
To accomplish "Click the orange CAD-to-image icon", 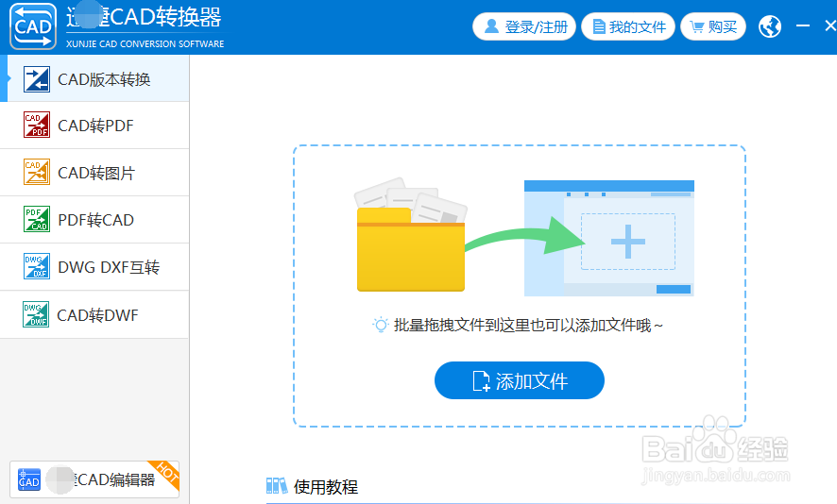I will [37, 172].
